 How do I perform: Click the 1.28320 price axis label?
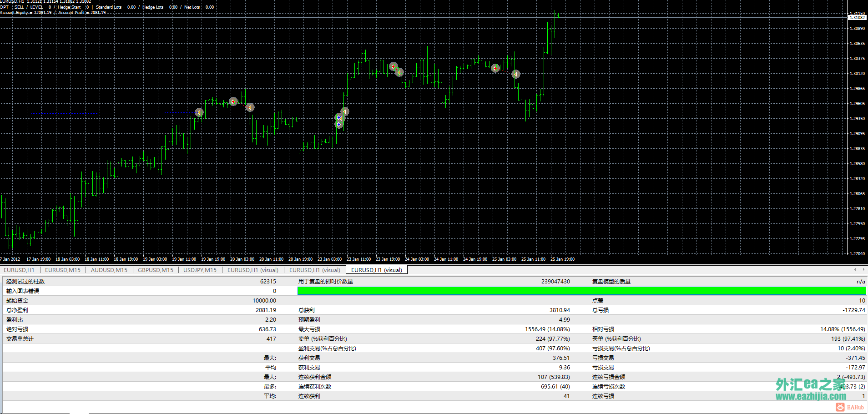pyautogui.click(x=857, y=178)
